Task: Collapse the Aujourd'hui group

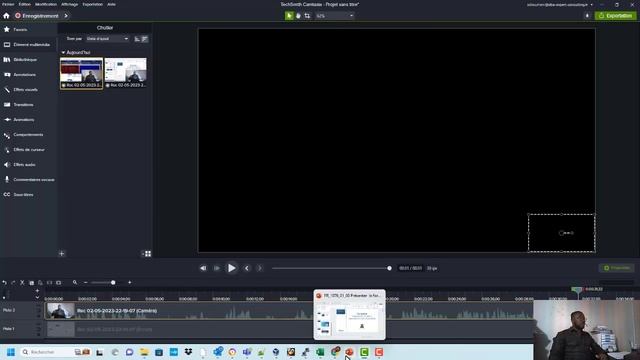Action: coord(63,53)
